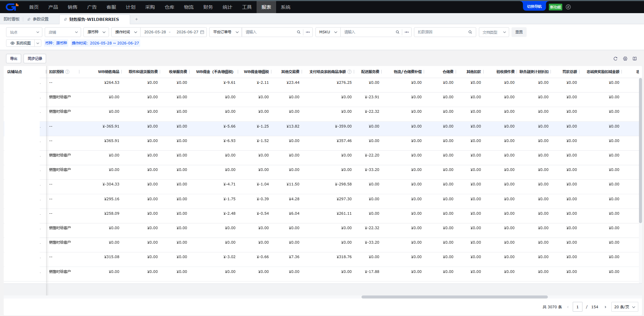Click help icon next to 扣款原因 header

(x=67, y=72)
